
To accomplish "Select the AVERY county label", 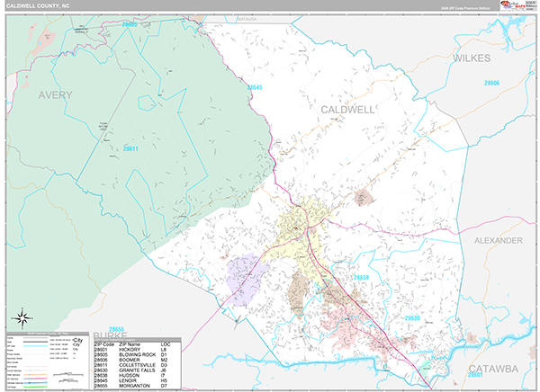I will 54,94.
